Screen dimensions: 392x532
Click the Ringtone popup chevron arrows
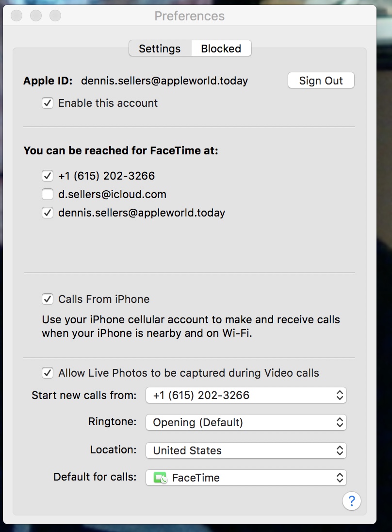[340, 422]
